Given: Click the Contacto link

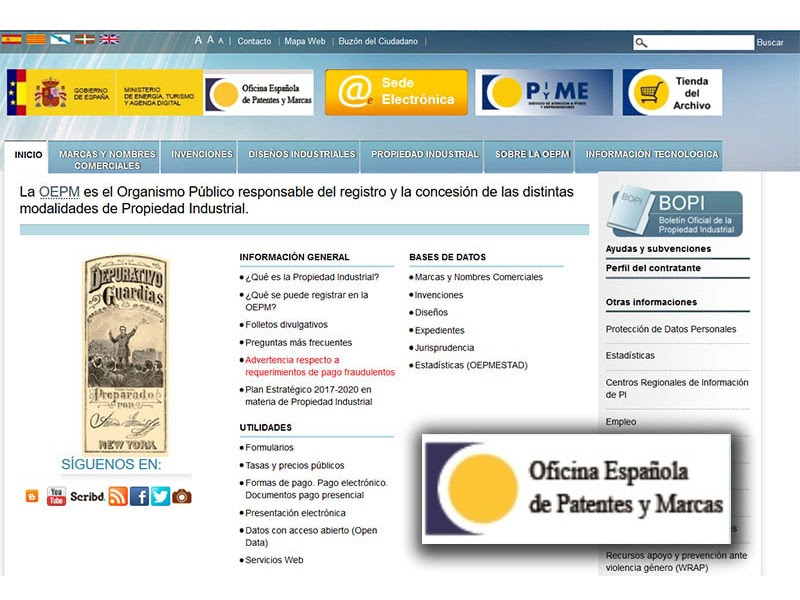Looking at the screenshot, I should click(x=254, y=41).
